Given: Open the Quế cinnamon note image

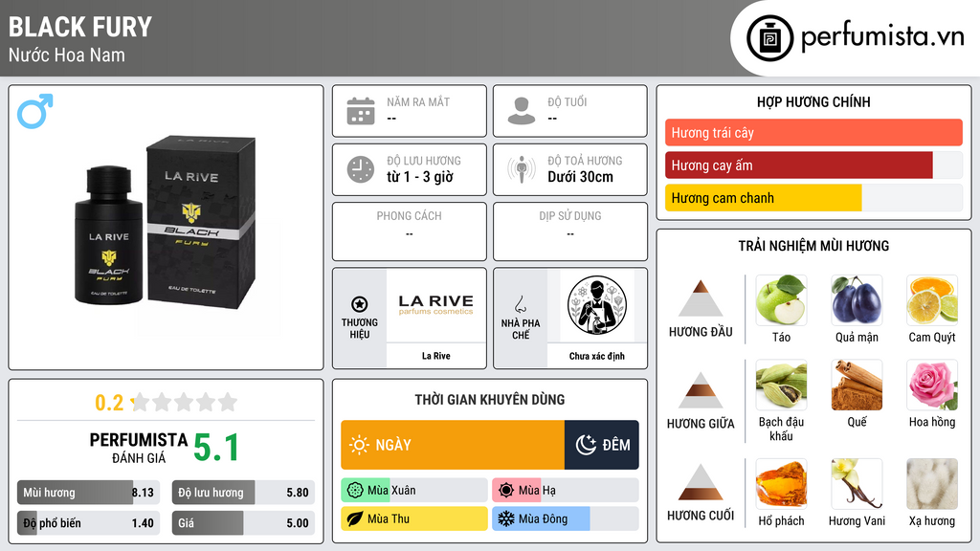Looking at the screenshot, I should (857, 385).
